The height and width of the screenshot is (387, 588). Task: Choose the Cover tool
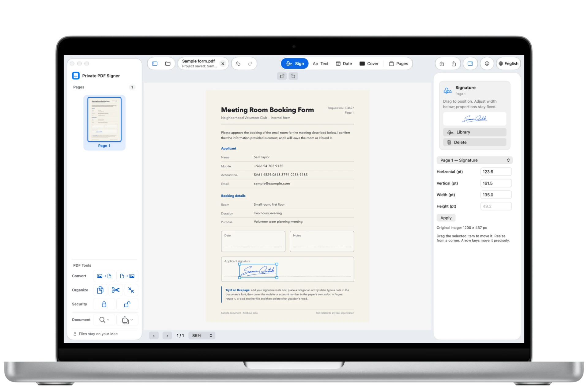click(x=369, y=64)
